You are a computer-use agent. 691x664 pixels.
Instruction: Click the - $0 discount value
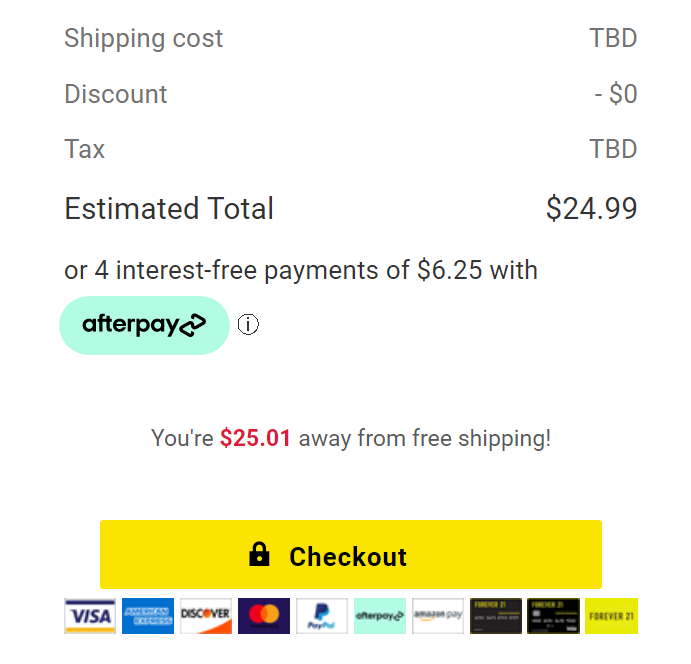615,94
